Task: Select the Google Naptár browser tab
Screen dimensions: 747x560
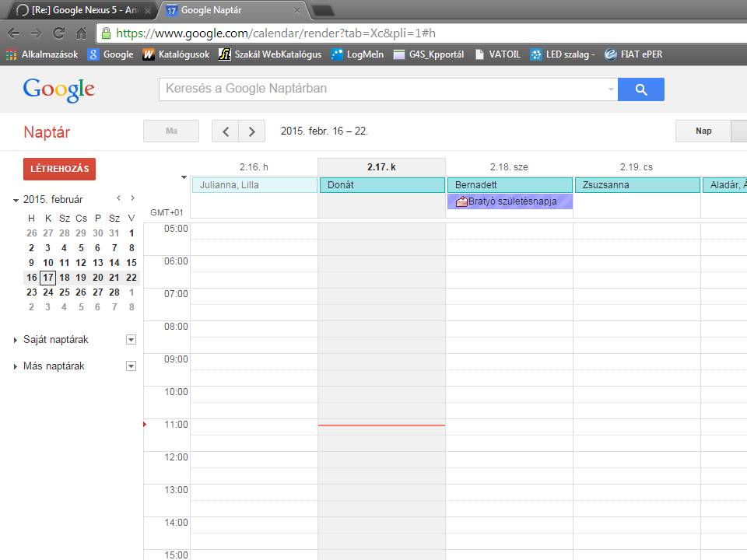Action: pos(233,10)
